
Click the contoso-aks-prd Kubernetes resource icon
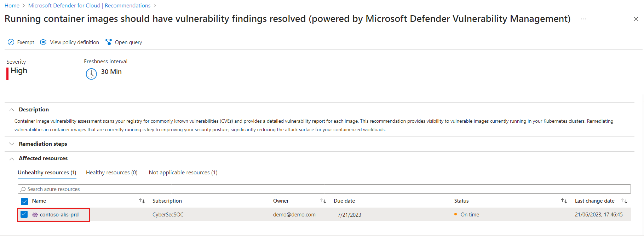click(35, 215)
